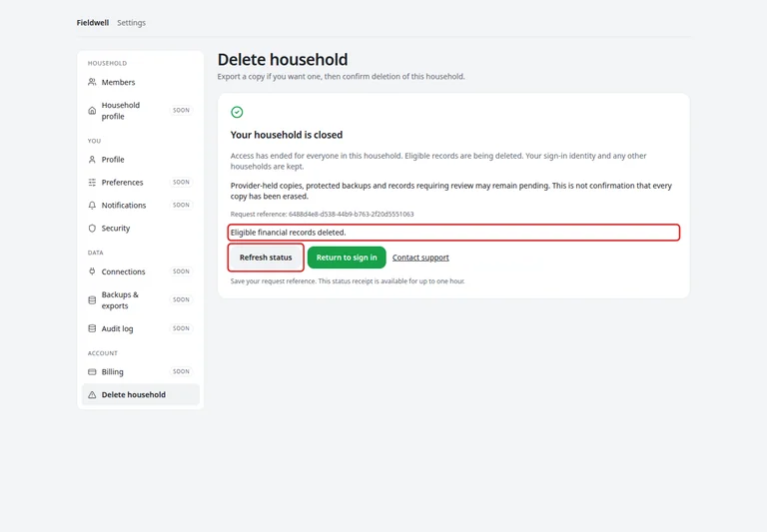767x532 pixels.
Task: Click the Fieldwell brand link
Action: [x=93, y=23]
